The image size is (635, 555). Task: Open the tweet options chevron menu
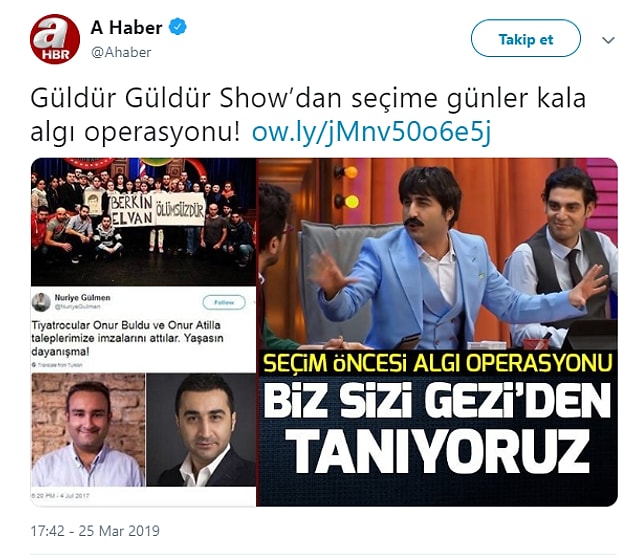[x=608, y=40]
